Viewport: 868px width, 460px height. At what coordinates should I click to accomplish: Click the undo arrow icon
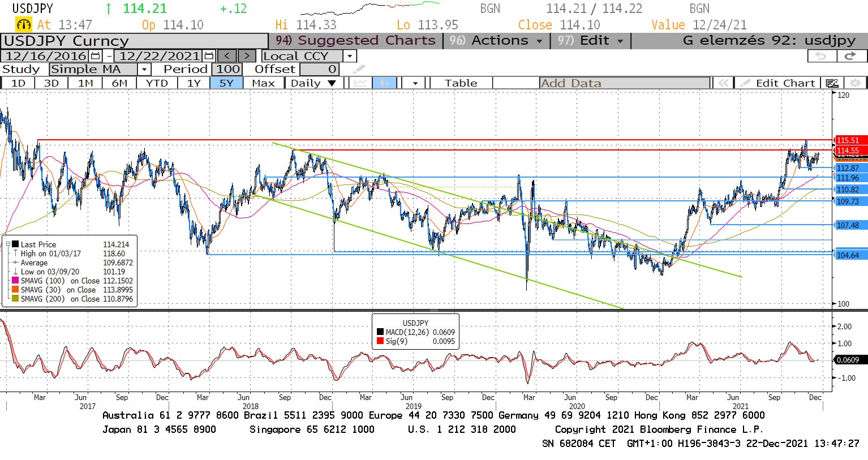[x=821, y=56]
